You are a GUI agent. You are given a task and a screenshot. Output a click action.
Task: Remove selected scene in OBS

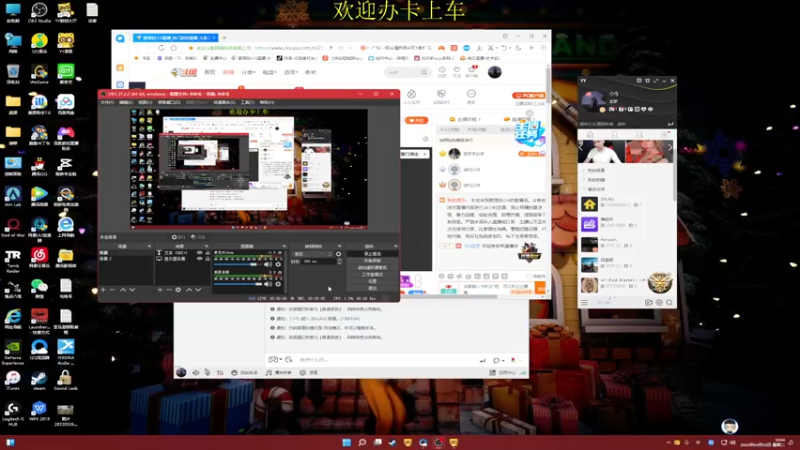coord(112,290)
